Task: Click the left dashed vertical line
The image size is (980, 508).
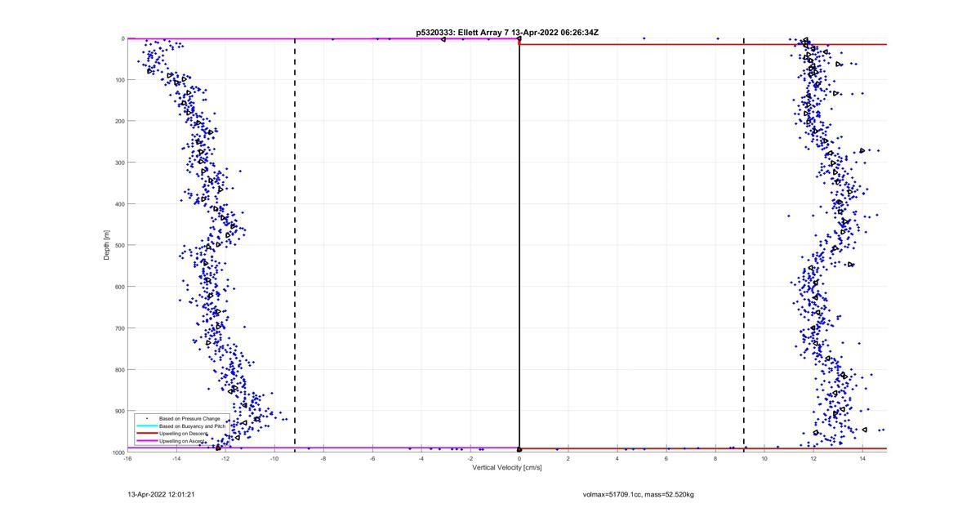Action: (295, 245)
